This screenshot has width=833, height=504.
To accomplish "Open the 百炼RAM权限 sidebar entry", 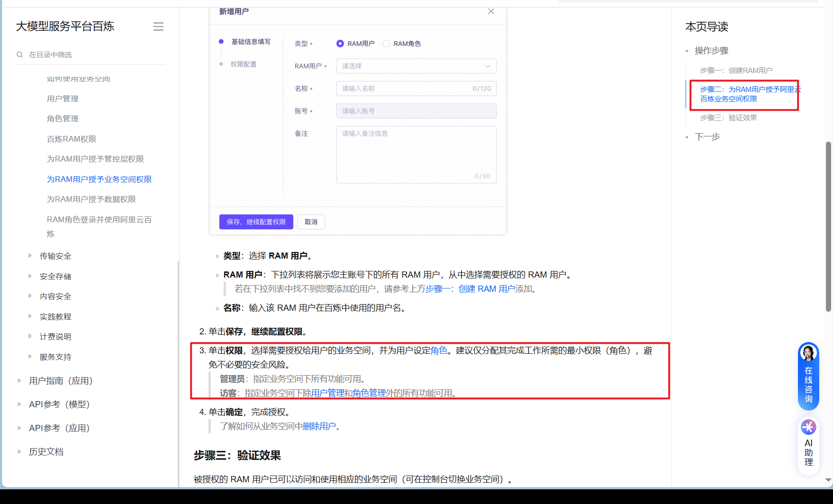I will (x=72, y=139).
